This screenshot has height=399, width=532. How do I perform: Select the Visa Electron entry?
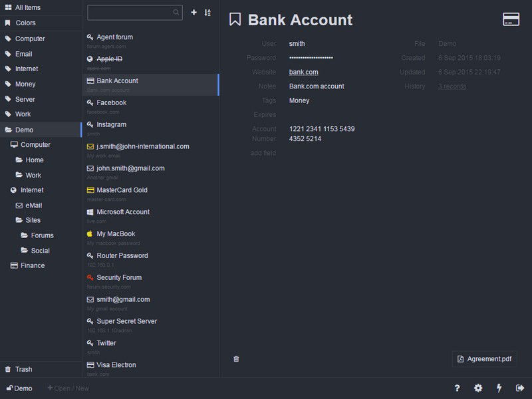(x=151, y=368)
